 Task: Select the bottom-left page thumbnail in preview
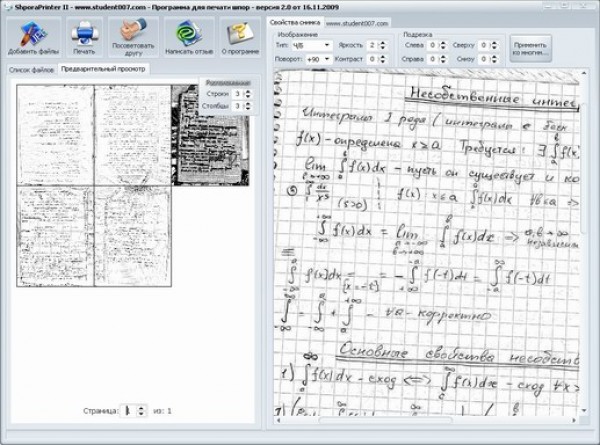tap(55, 236)
